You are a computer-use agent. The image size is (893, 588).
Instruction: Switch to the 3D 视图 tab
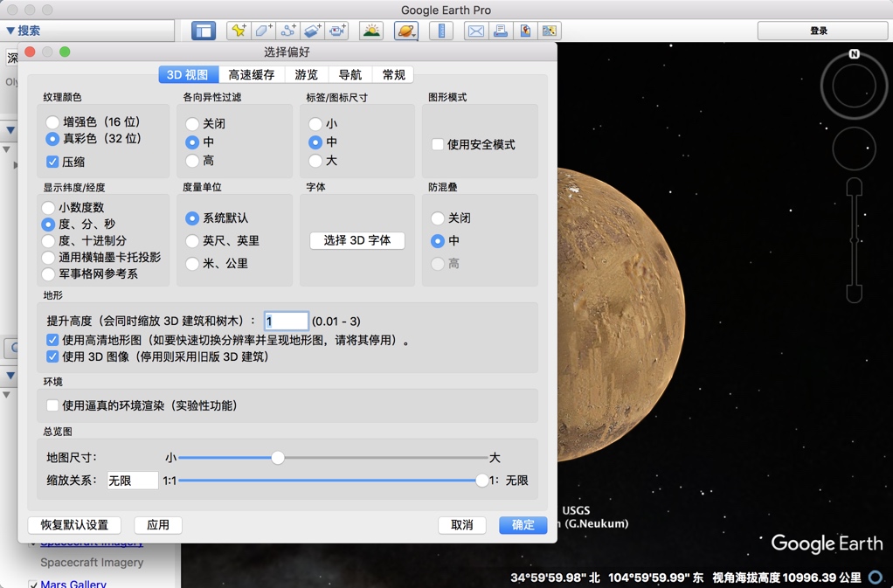click(x=189, y=74)
